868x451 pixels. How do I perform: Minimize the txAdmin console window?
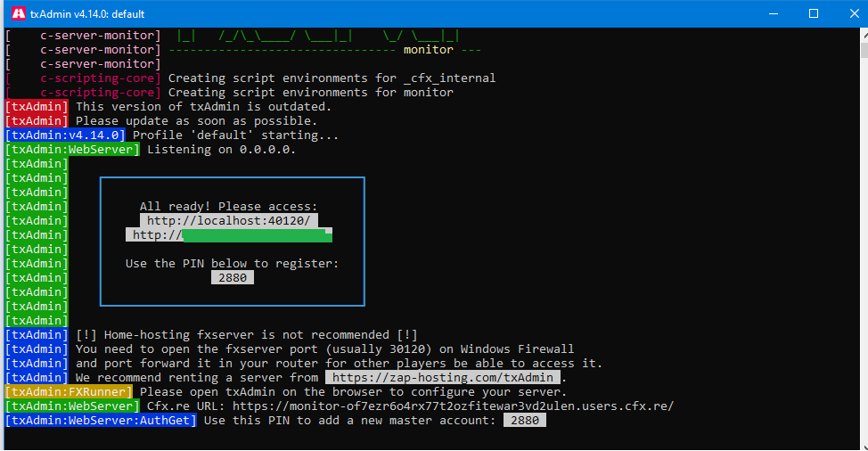[x=774, y=13]
